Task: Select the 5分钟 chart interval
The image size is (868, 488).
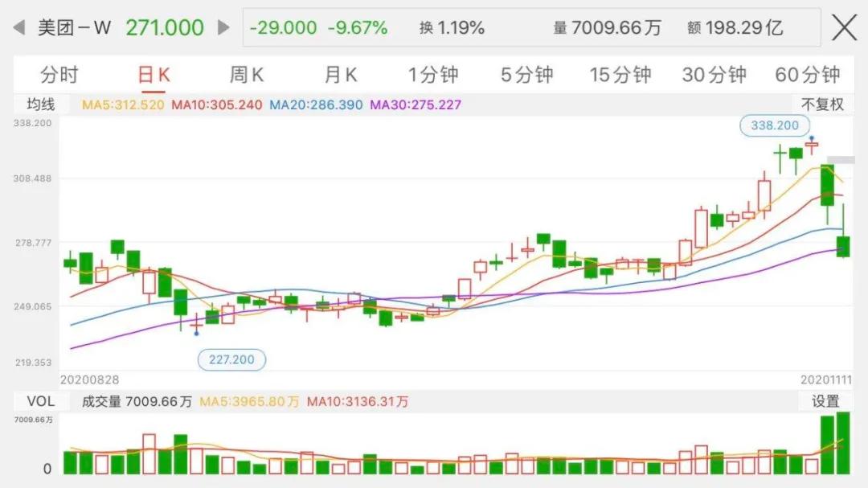Action: (x=527, y=75)
